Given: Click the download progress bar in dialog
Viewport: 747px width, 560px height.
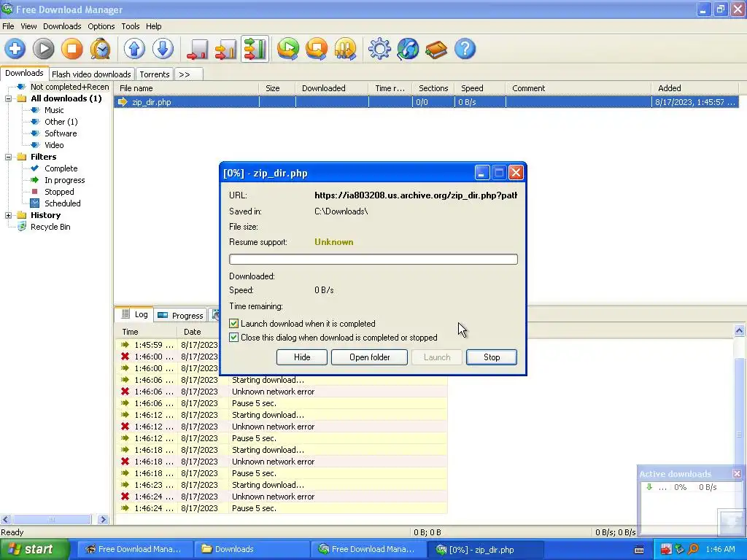Looking at the screenshot, I should 373,259.
